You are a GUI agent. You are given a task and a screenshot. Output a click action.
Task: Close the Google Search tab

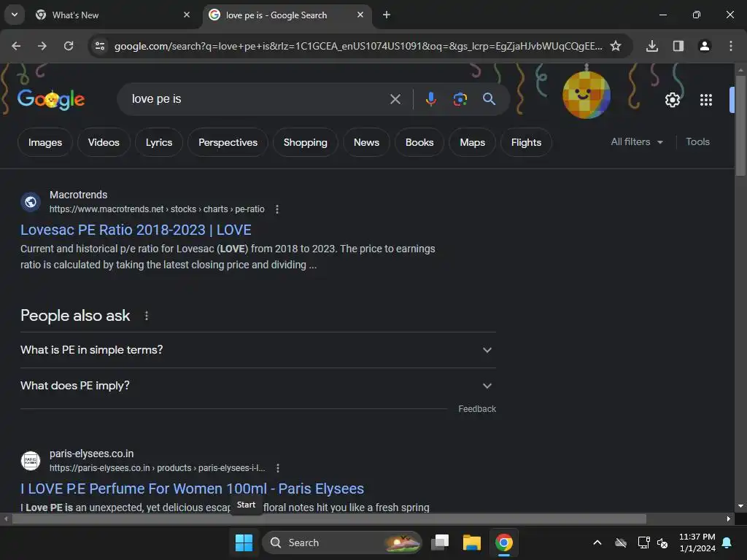(x=360, y=15)
